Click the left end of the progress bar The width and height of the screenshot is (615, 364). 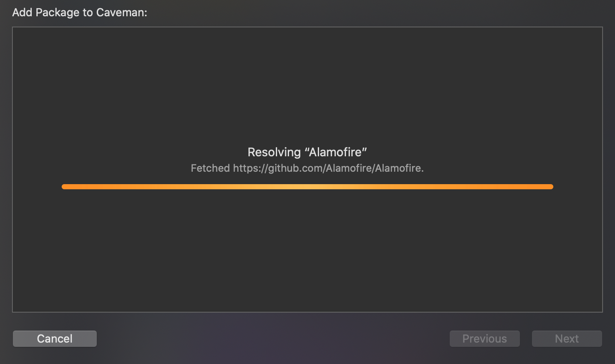pos(64,187)
